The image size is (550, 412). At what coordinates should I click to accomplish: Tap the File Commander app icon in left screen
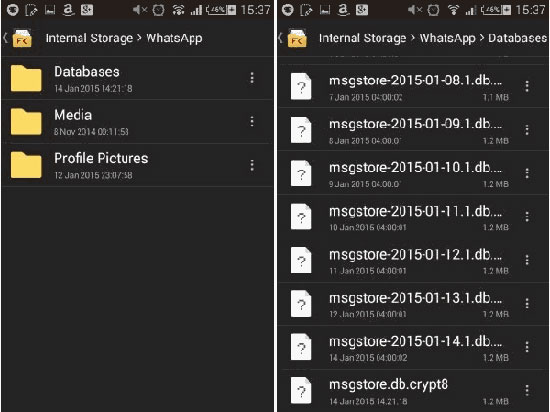coord(22,38)
